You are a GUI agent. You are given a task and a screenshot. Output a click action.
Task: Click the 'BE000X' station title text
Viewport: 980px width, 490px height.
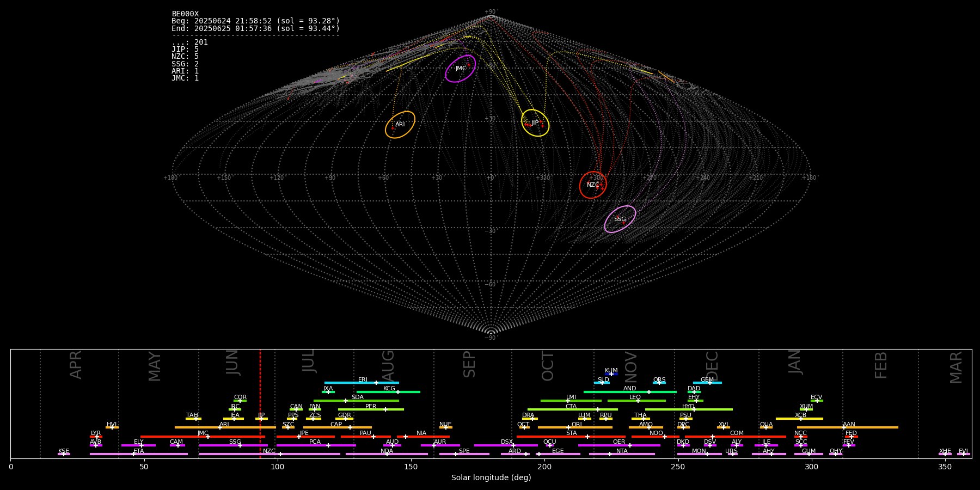tap(185, 14)
